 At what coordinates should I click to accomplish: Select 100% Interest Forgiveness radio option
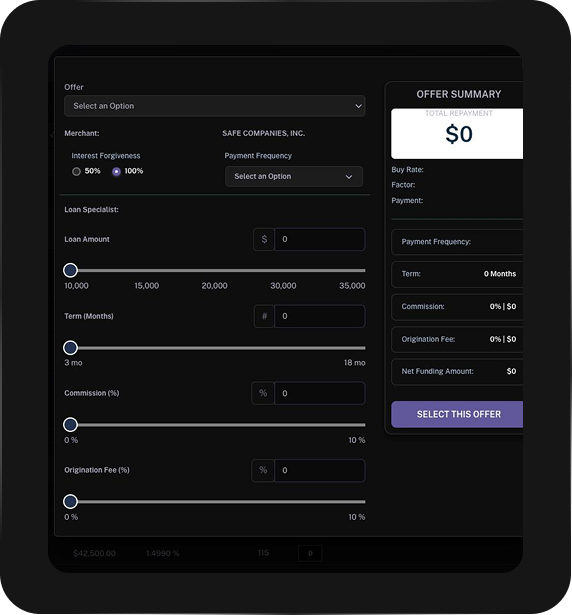[116, 171]
